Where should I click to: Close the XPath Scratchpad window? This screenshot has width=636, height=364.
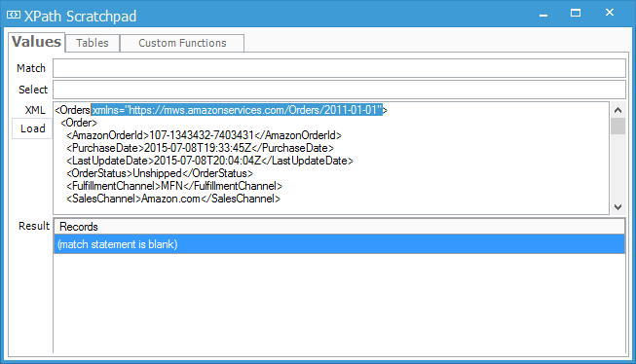tap(610, 13)
